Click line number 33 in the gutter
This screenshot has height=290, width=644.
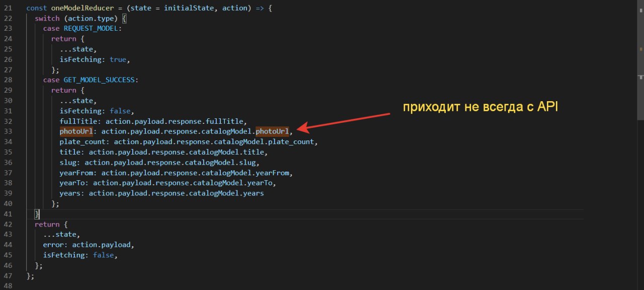point(8,131)
